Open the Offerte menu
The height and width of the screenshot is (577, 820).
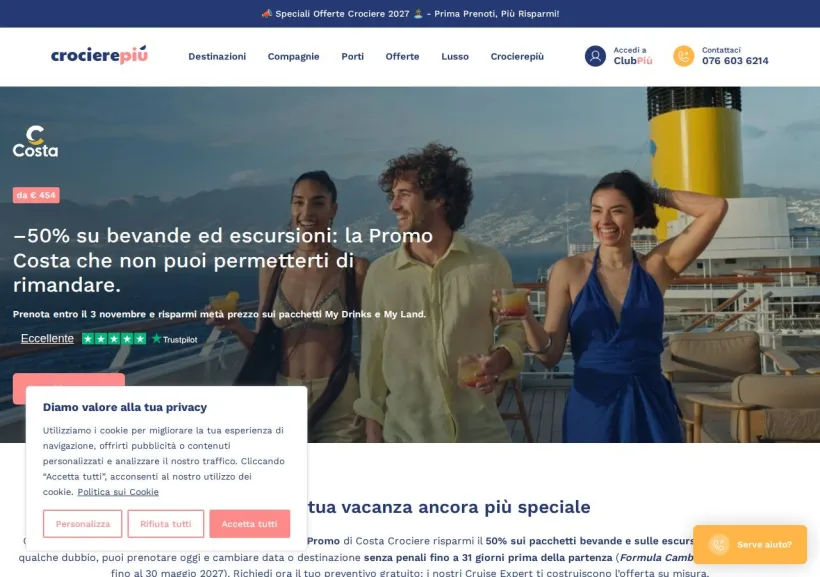click(402, 56)
